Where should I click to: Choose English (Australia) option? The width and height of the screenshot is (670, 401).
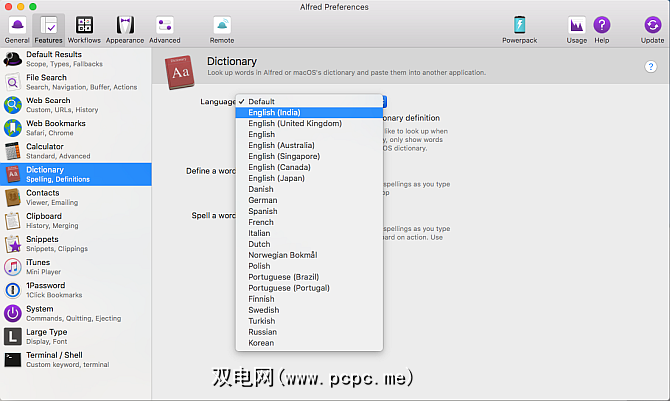coord(309,145)
